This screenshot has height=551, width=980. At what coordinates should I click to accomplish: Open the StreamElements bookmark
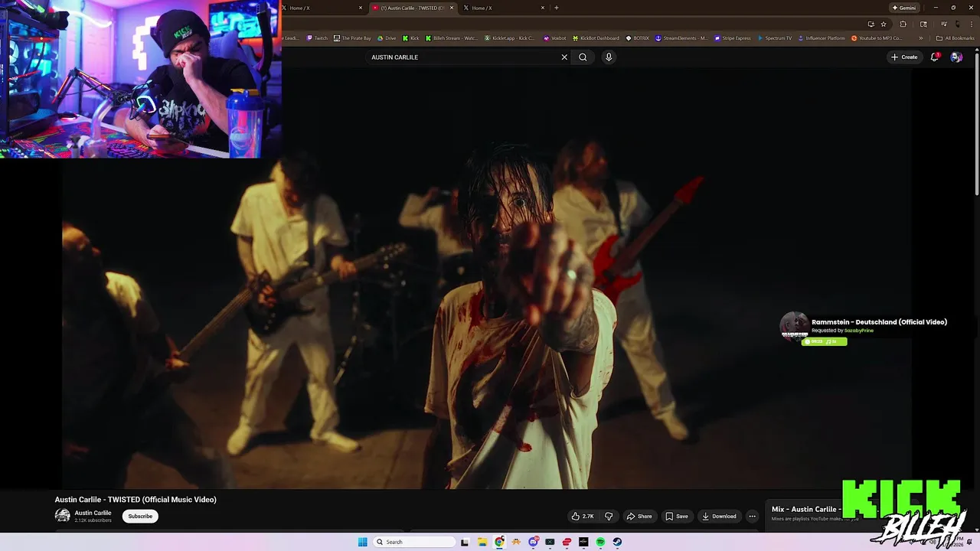click(x=681, y=38)
